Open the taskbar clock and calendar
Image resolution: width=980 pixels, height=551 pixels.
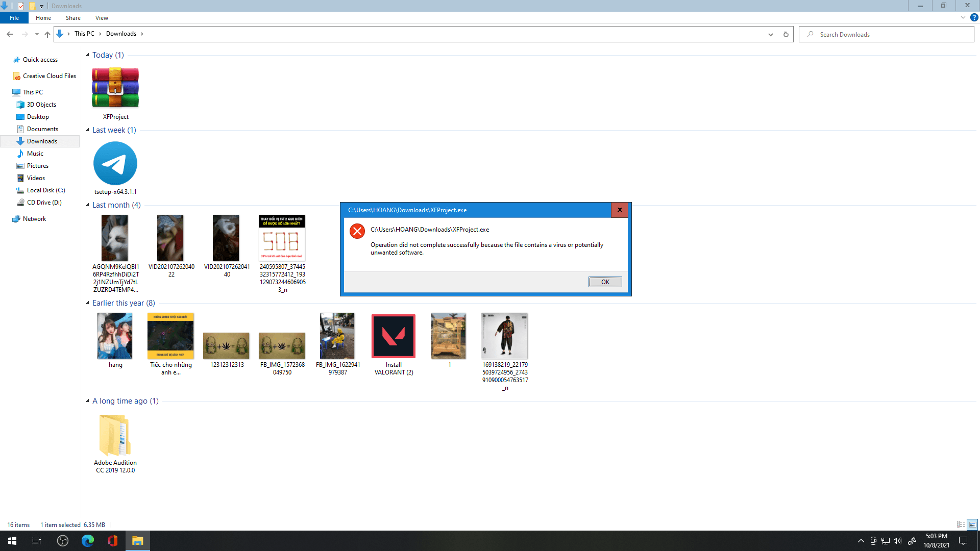(937, 541)
